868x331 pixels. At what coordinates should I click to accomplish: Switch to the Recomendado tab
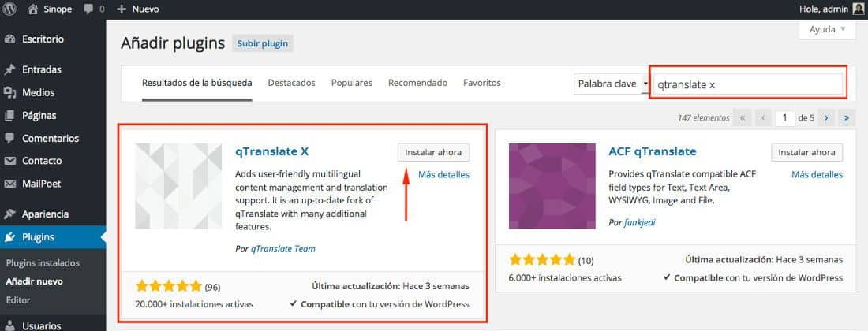coord(417,83)
